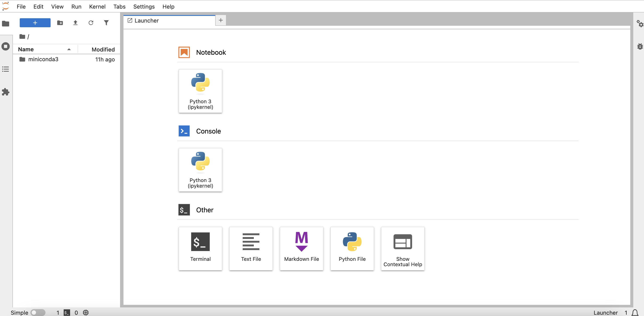The image size is (644, 316).
Task: Open the Table of Contents sidebar
Action: (x=6, y=69)
